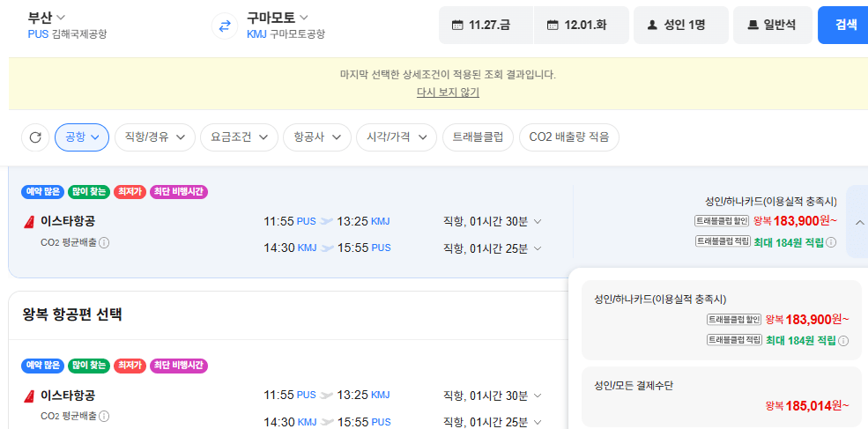Open 부산 departure city dropdown
Screen dimensions: 868x429
47,17
